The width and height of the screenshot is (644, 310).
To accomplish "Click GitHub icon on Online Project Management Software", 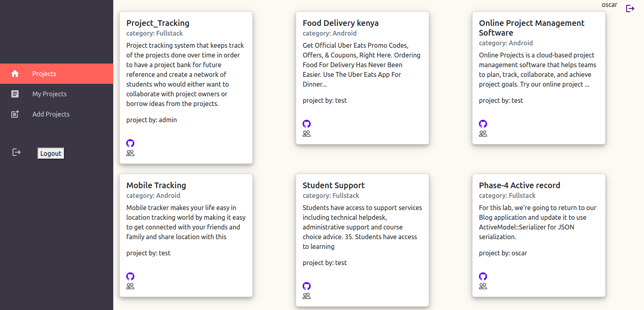I will pos(483,124).
